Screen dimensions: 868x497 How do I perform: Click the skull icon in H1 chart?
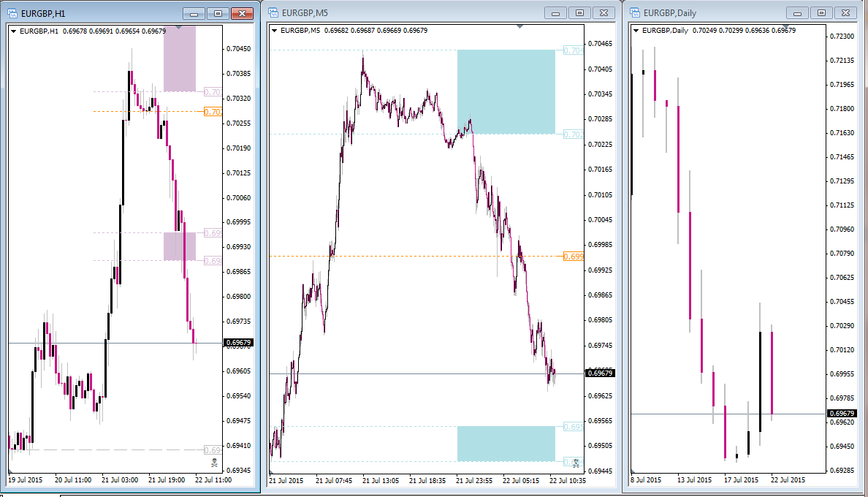pyautogui.click(x=214, y=462)
